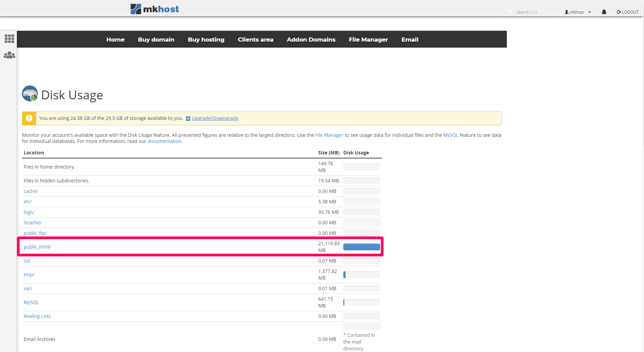Select the 1,377.82 MB size value

coord(327,275)
